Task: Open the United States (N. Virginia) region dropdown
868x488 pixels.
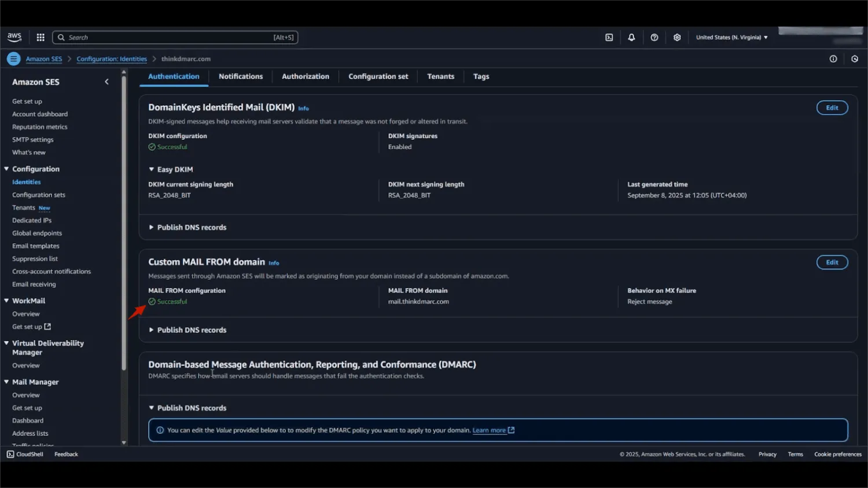Action: click(731, 38)
